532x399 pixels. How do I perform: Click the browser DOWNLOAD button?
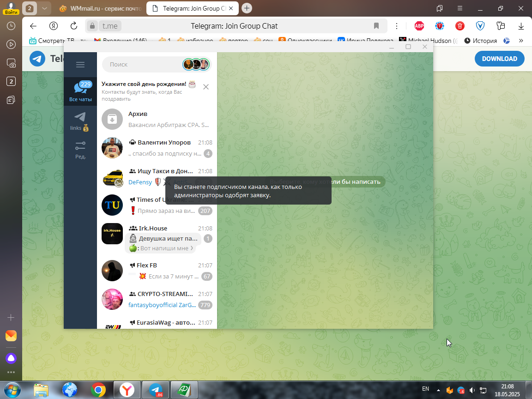(499, 59)
